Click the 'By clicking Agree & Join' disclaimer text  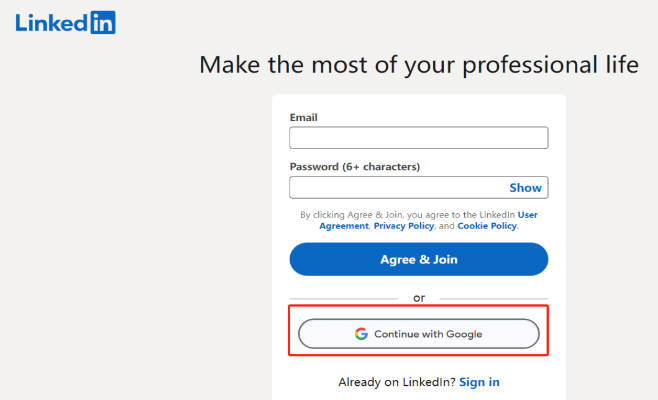tap(418, 220)
